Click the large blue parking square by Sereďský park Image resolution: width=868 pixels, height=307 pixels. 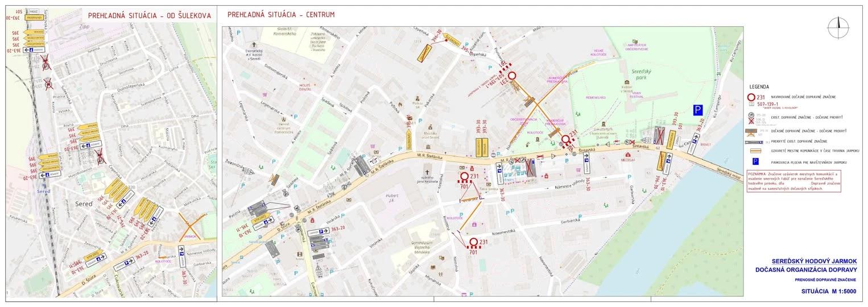697,110
